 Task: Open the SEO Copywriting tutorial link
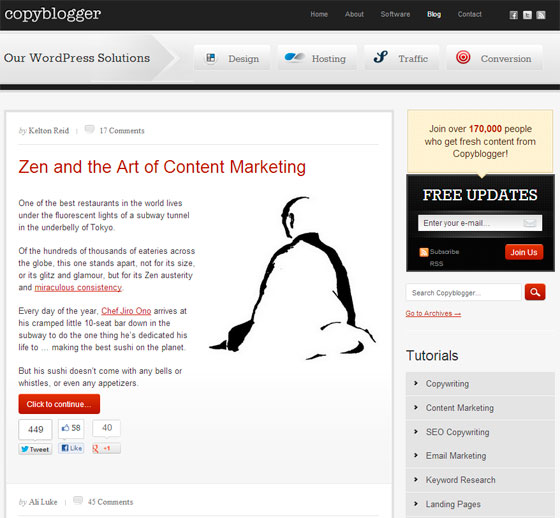[x=458, y=432]
